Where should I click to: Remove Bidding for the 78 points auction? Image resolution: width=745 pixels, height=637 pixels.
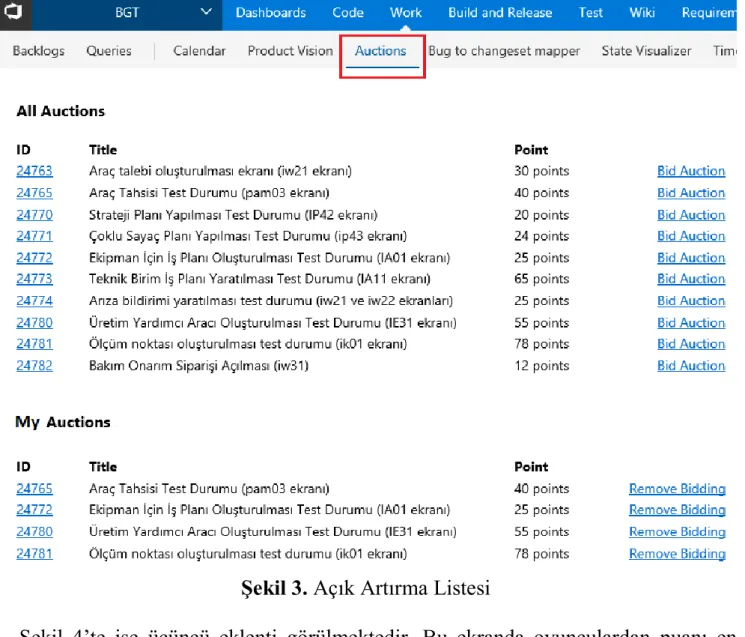tap(677, 554)
